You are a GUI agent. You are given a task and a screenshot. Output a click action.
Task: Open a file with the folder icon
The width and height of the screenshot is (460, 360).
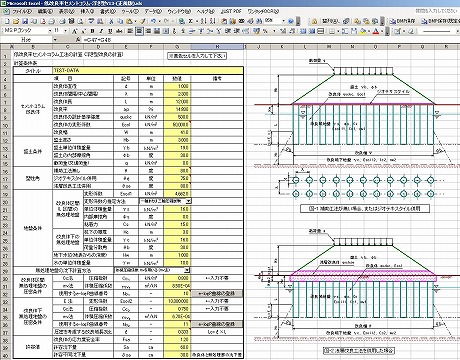16,21
